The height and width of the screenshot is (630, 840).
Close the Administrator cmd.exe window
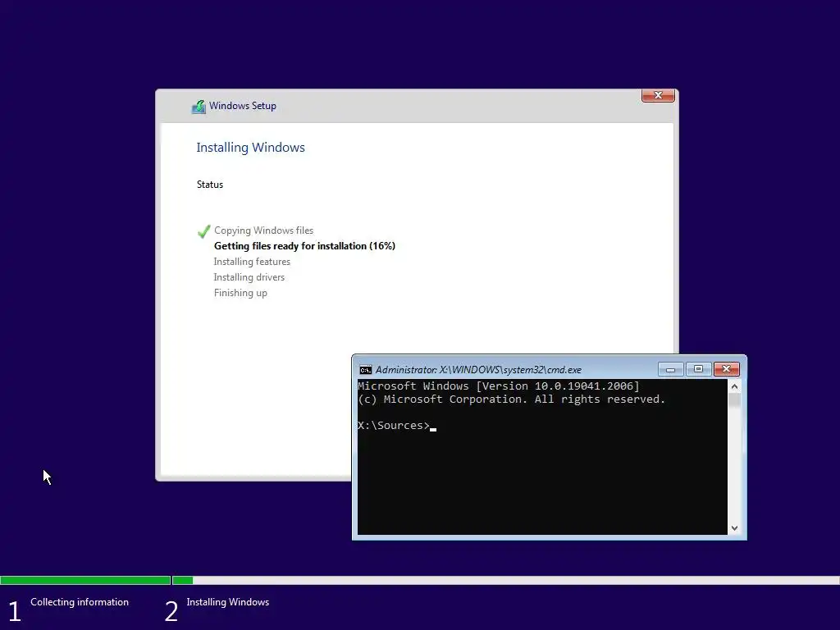tap(727, 369)
